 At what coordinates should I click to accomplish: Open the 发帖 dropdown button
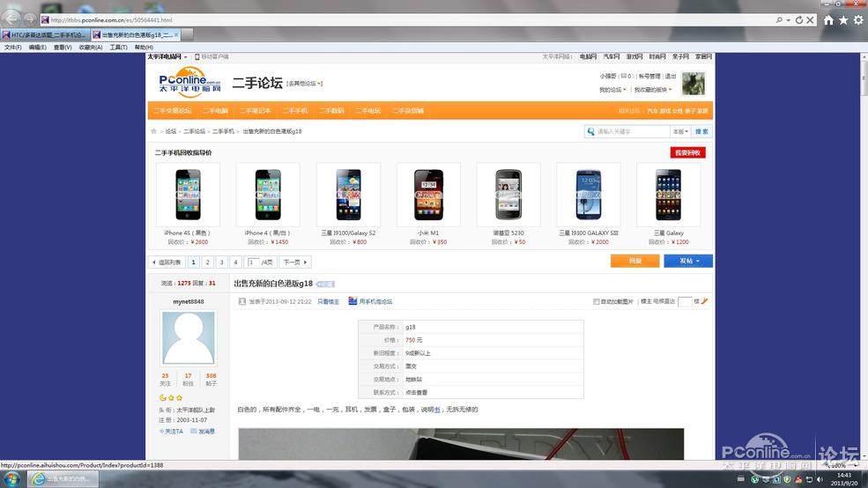[688, 261]
